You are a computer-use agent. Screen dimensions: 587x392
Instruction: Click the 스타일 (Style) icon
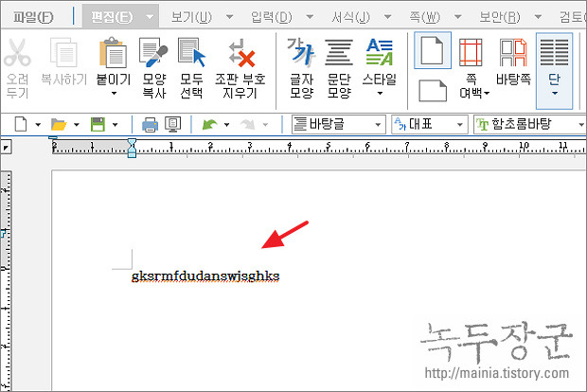click(380, 53)
